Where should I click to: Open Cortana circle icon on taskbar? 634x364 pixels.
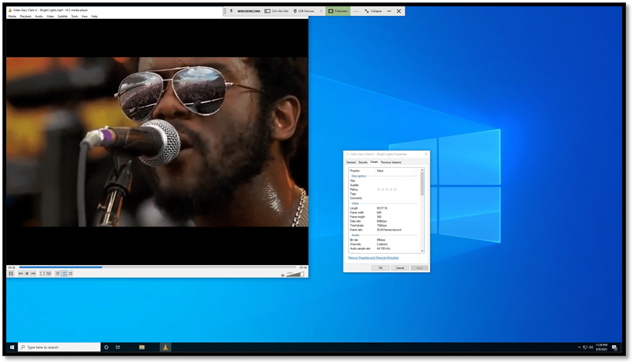tap(106, 348)
